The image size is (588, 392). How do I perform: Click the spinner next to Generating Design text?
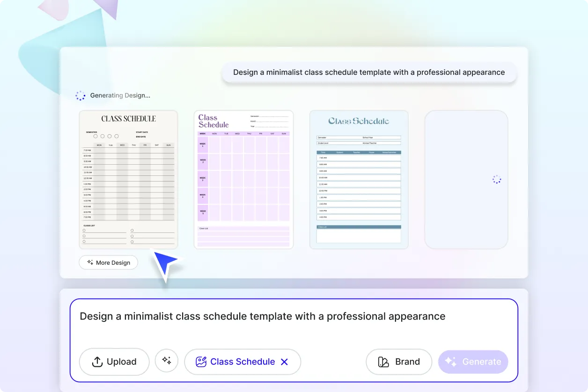point(80,95)
